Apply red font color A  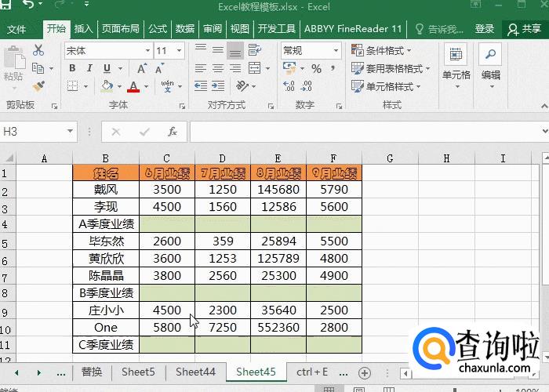133,86
